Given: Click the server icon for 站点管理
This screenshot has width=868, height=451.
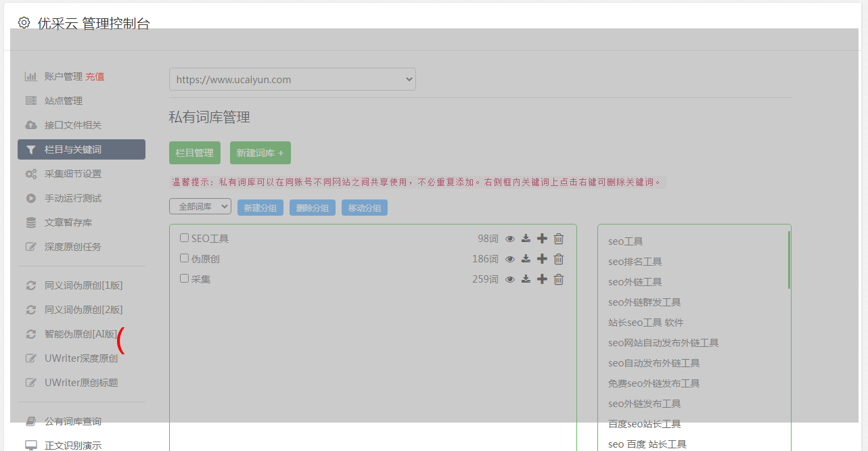Looking at the screenshot, I should pos(31,101).
